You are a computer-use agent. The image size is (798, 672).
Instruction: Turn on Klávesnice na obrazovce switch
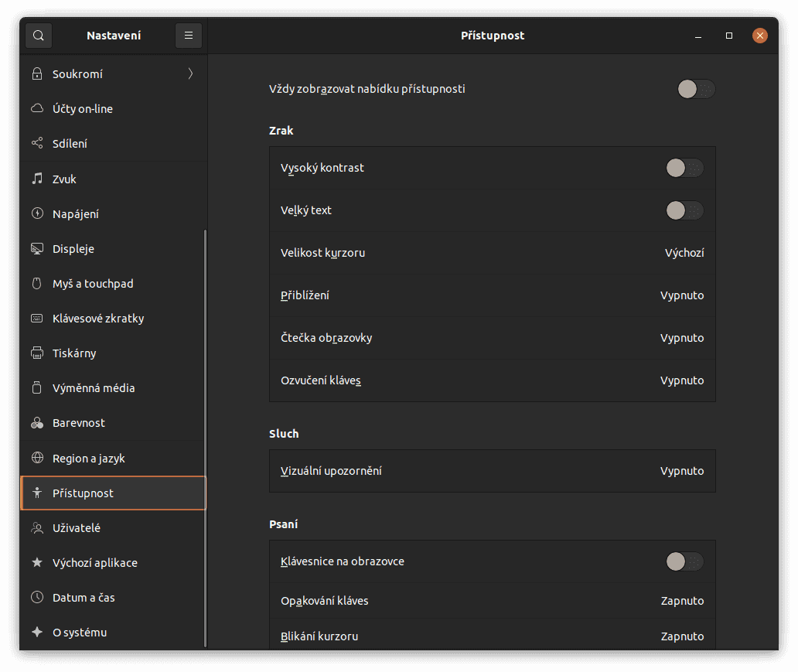tap(684, 561)
